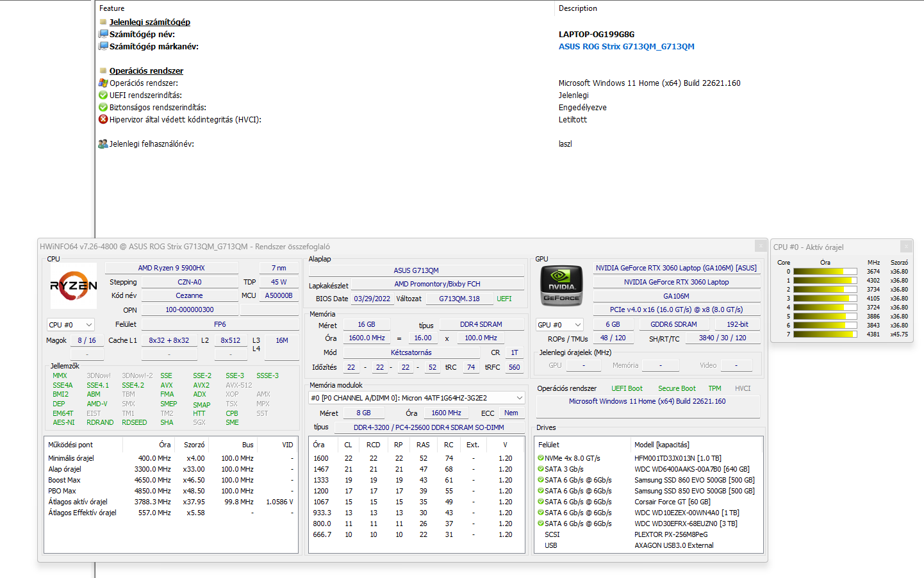924x578 pixels.
Task: Click the Boost Max row in the clock table
Action: click(x=170, y=480)
